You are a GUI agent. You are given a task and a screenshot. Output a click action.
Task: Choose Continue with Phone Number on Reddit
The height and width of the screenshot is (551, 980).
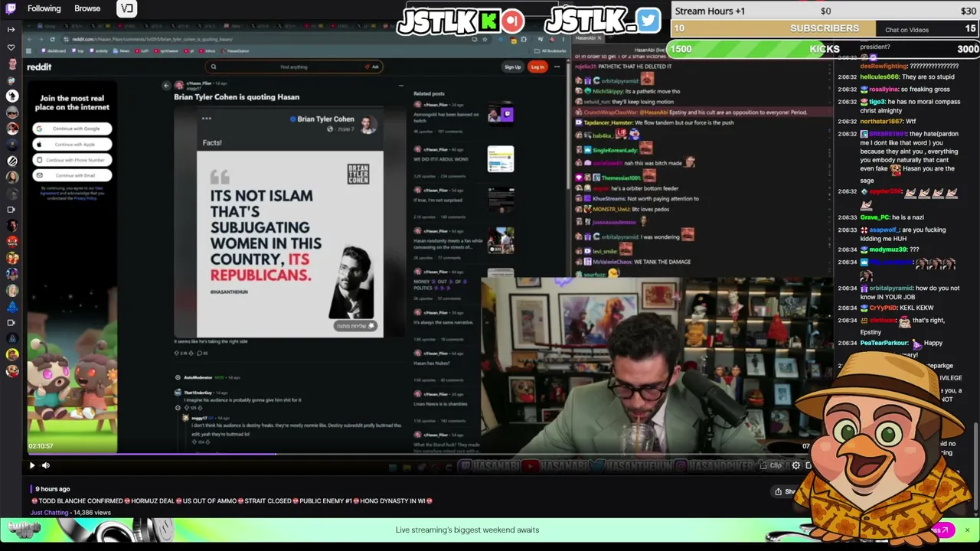pos(72,160)
